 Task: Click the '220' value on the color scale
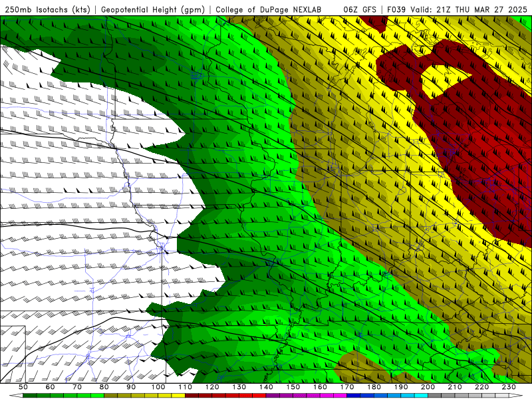point(482,387)
